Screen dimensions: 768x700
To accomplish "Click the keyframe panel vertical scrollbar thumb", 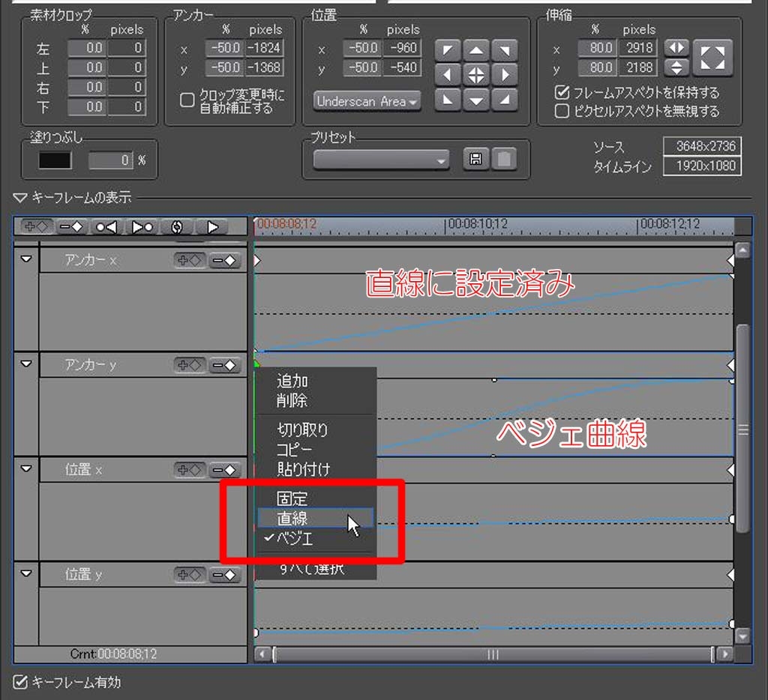I will pos(743,429).
